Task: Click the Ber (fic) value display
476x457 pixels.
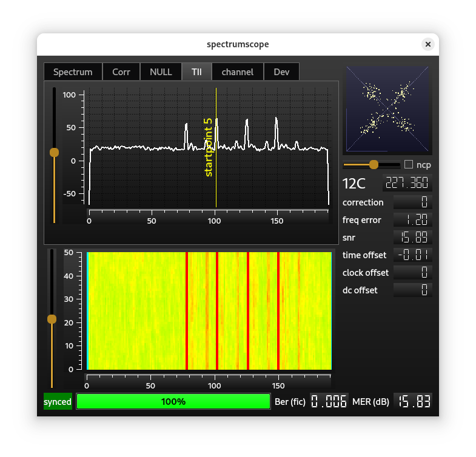Action: [329, 401]
